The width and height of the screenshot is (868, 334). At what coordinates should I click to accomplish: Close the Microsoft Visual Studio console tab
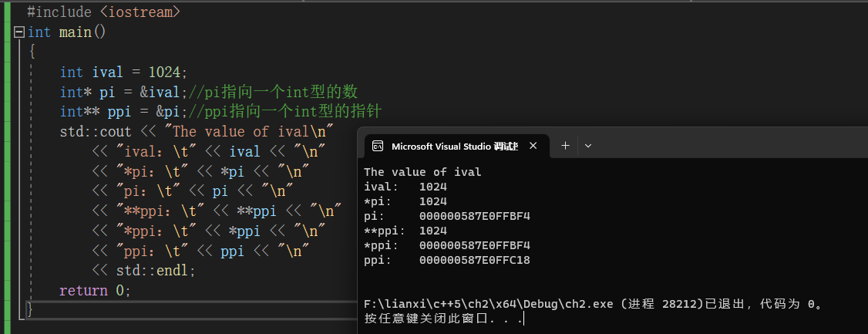533,147
